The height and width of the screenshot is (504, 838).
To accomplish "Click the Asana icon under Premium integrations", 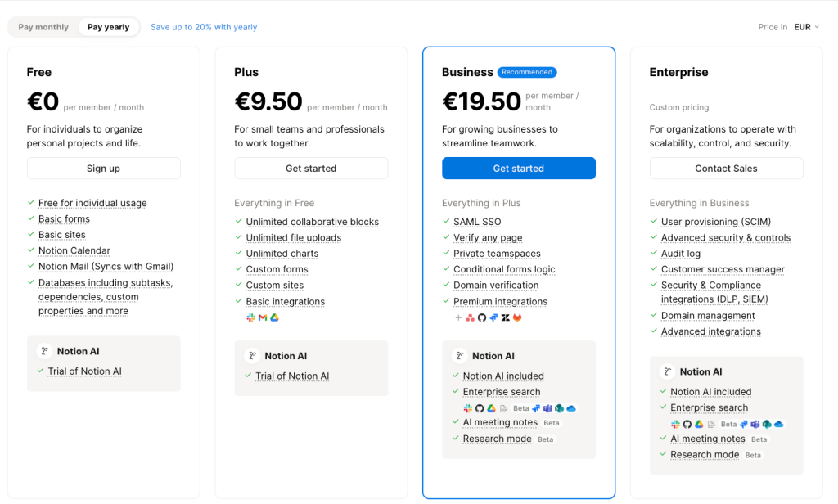I will click(x=471, y=317).
